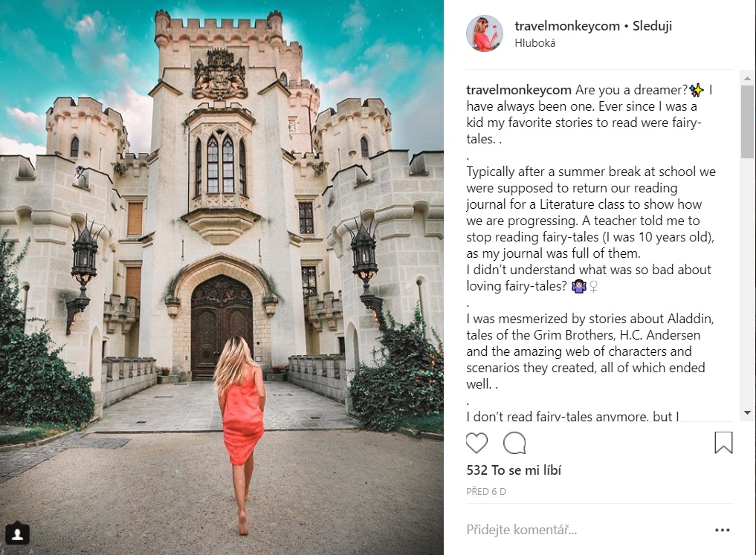View the 532 To se mi líbí likes list

point(514,470)
